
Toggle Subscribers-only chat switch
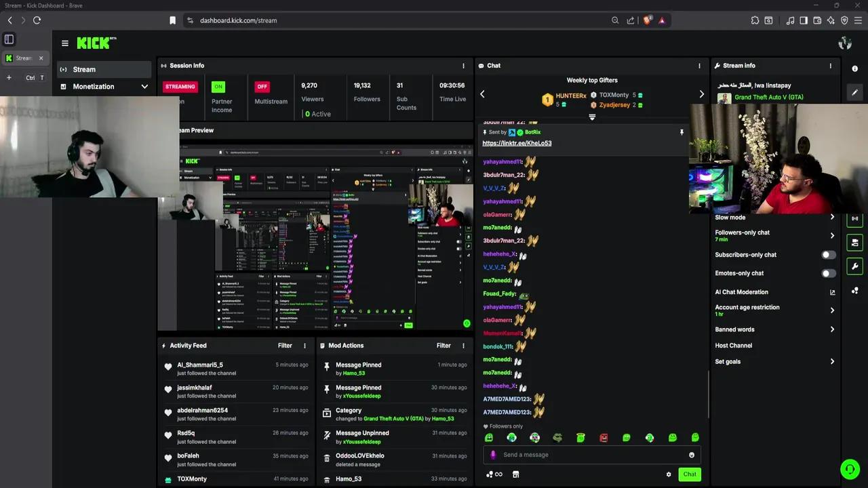[x=828, y=255]
